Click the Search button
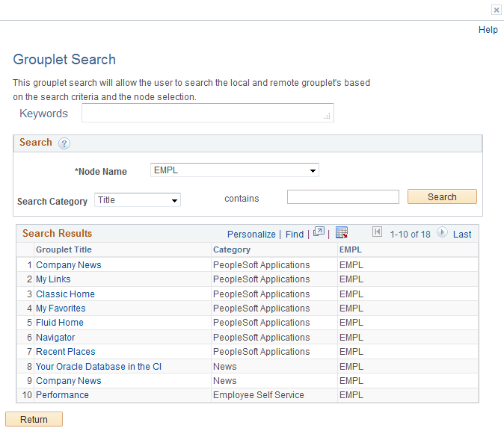Image resolution: width=504 pixels, height=431 pixels. (x=442, y=197)
